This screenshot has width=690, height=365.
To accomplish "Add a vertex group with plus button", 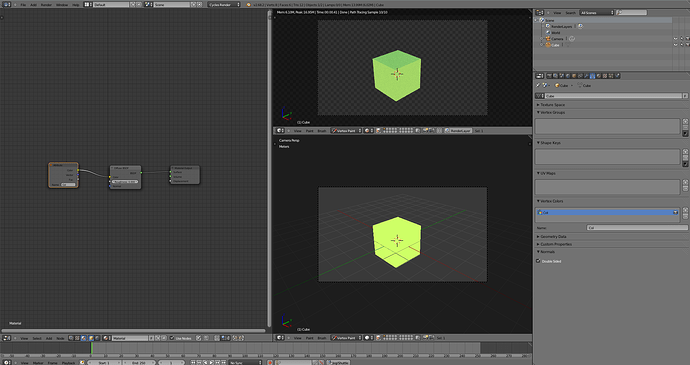I will (x=685, y=121).
